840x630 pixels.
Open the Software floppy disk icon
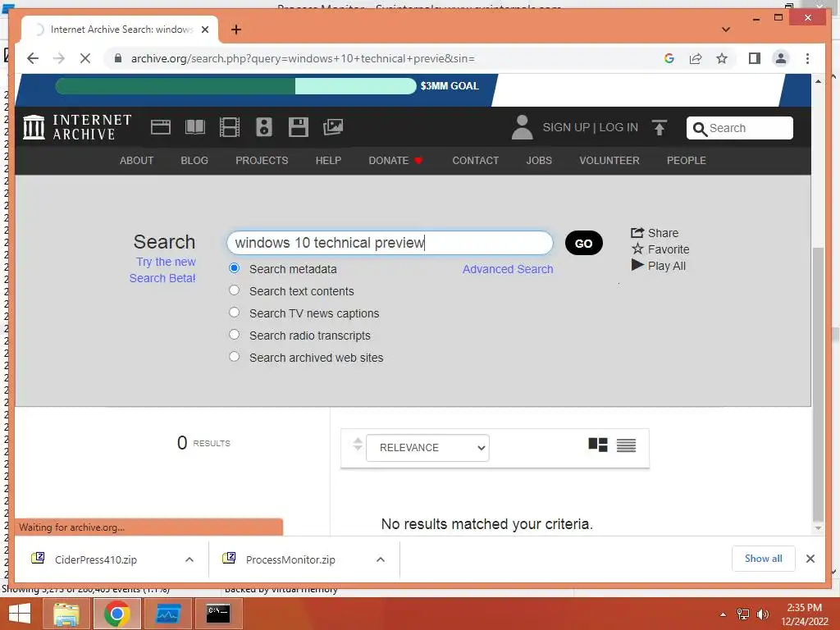299,127
